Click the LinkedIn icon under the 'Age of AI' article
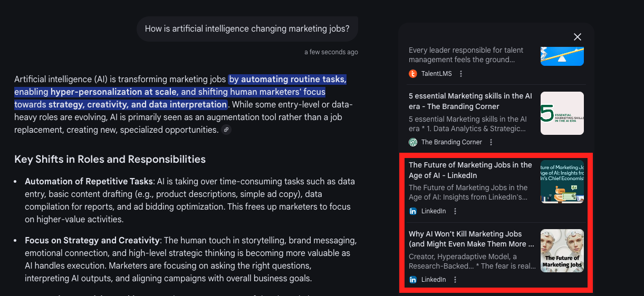The width and height of the screenshot is (644, 296). (x=413, y=211)
